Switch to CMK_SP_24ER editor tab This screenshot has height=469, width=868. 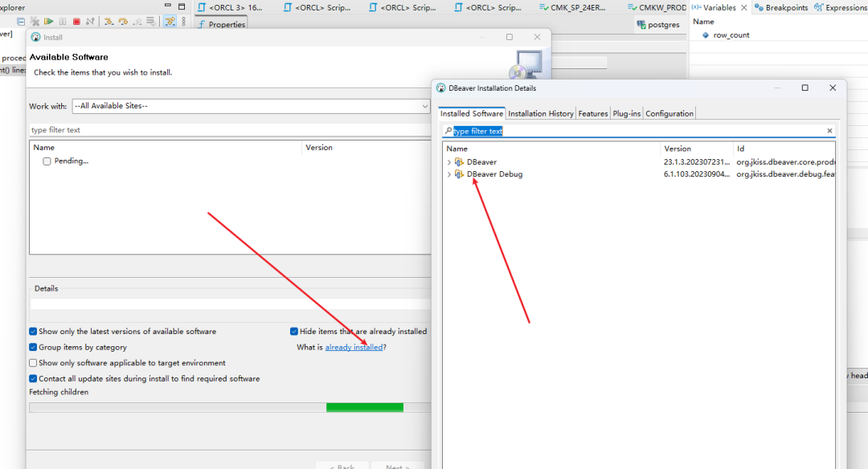572,8
